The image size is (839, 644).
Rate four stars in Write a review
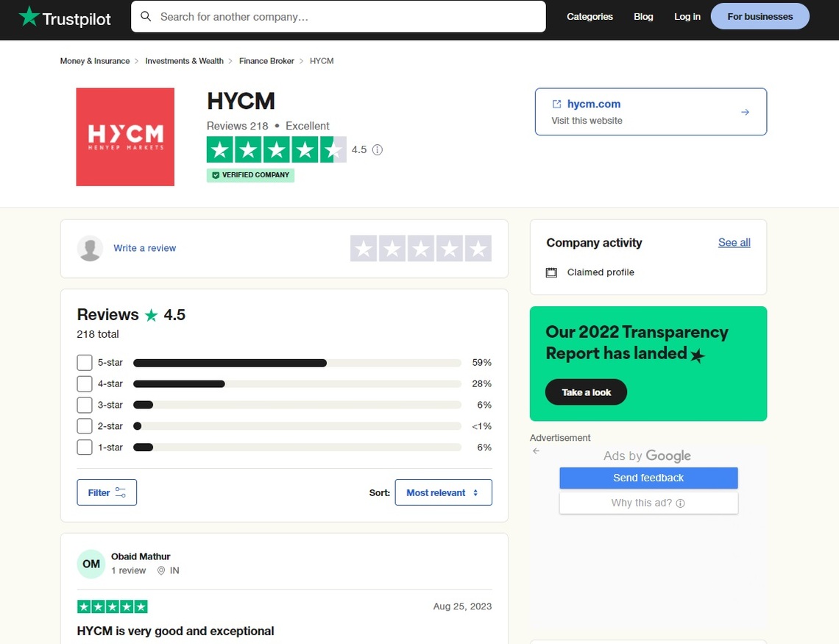point(450,249)
